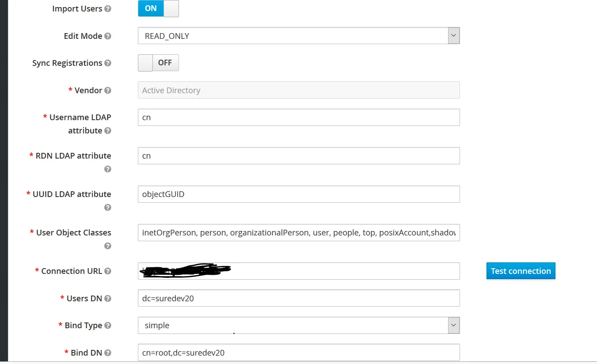Click the User Object Classes text field
Image resolution: width=597 pixels, height=364 pixels.
click(299, 233)
